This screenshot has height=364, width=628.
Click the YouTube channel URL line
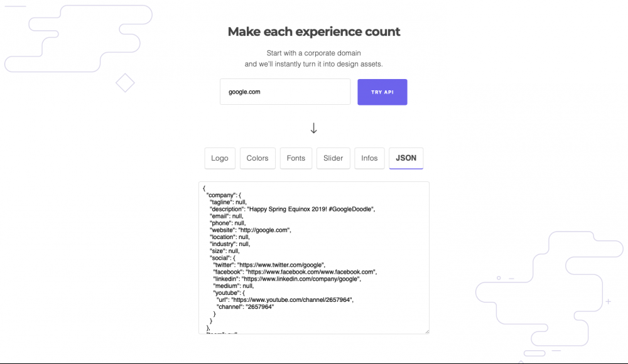pos(285,299)
